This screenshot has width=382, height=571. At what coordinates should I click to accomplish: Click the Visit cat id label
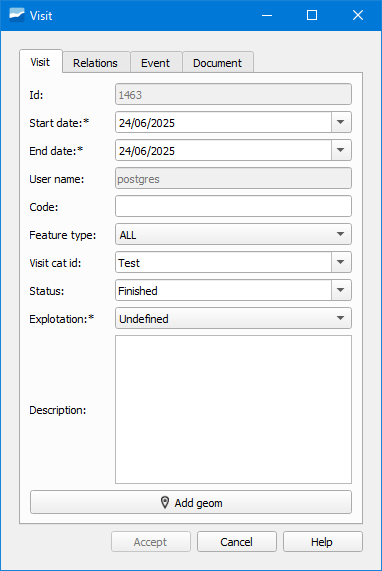click(x=55, y=263)
